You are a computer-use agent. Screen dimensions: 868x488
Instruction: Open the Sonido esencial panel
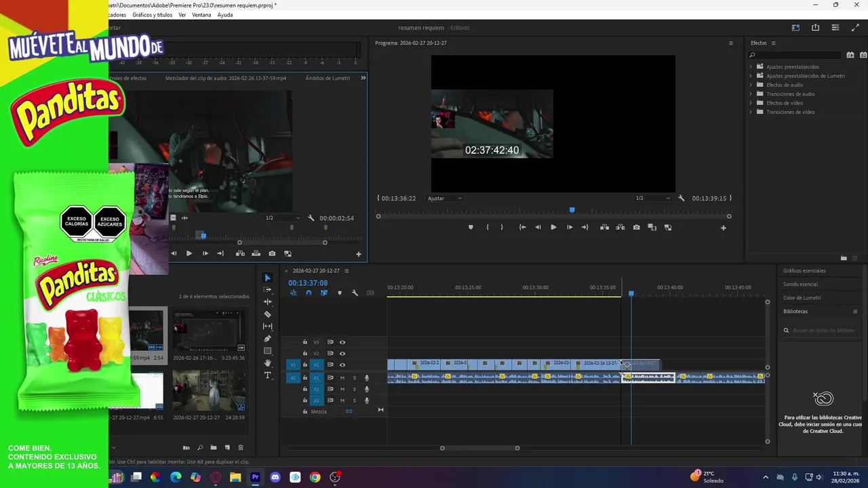pos(800,285)
